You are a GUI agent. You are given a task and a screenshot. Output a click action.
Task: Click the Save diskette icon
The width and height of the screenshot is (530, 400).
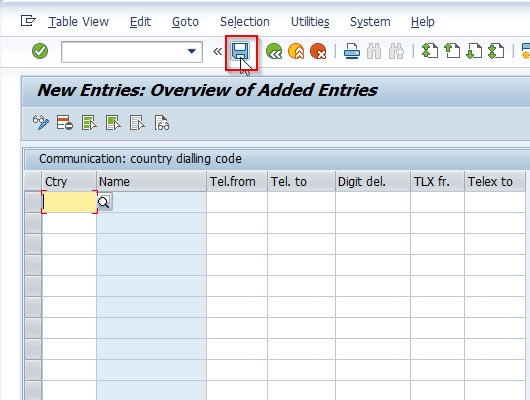click(240, 51)
